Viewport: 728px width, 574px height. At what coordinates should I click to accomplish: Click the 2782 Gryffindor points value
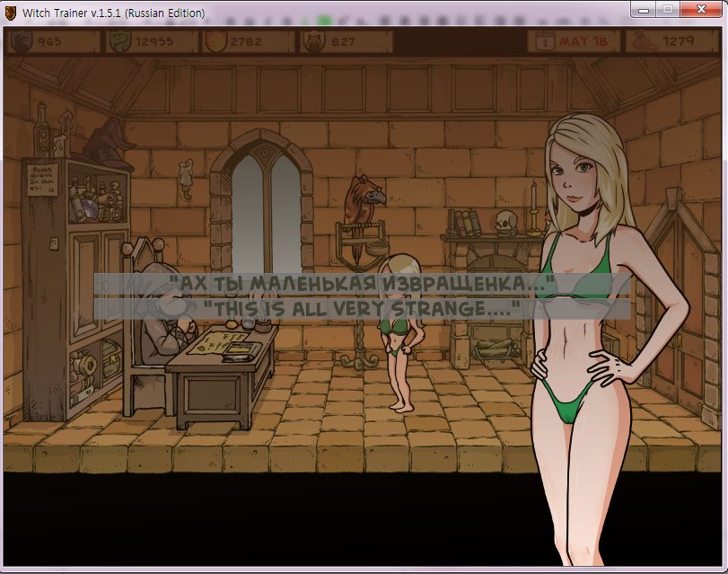(x=246, y=42)
